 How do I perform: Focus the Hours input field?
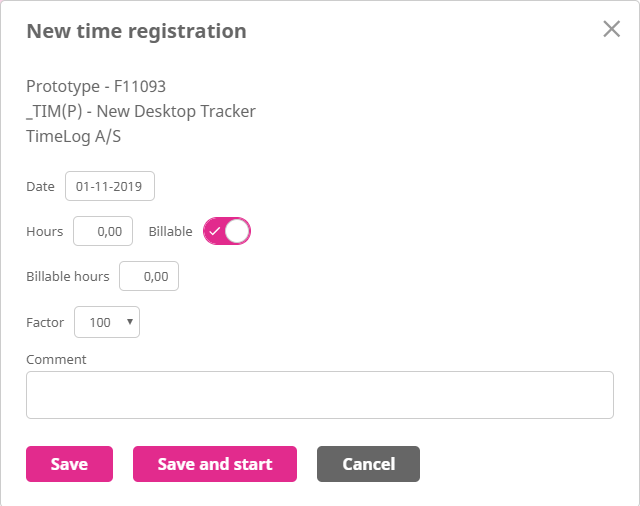point(103,231)
